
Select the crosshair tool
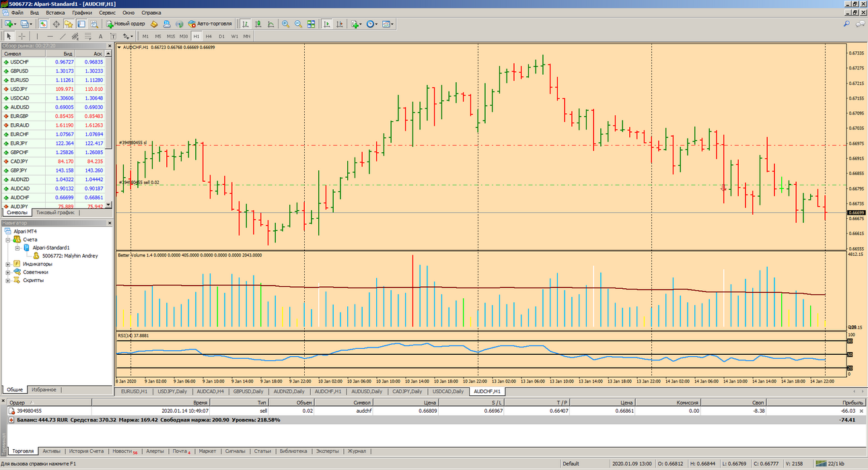point(22,36)
